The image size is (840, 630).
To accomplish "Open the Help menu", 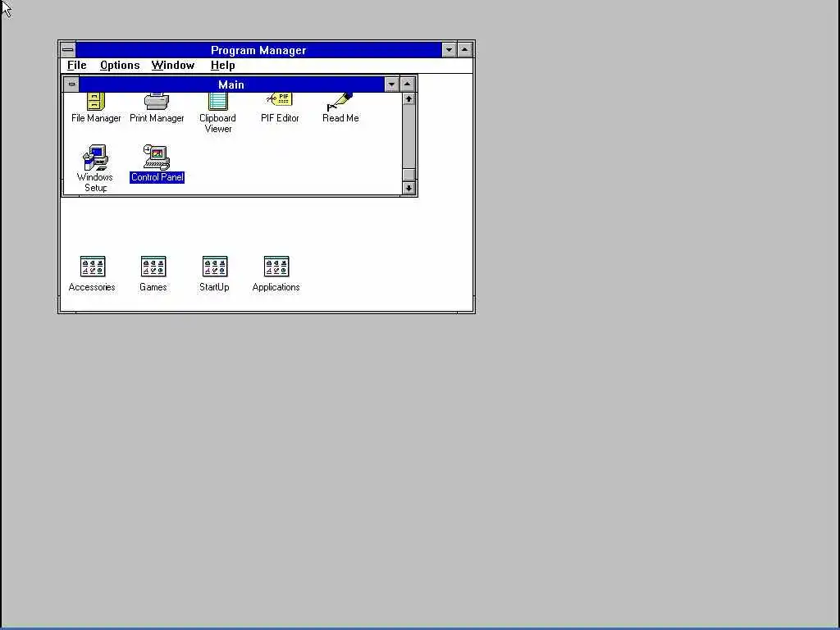I will (x=223, y=66).
